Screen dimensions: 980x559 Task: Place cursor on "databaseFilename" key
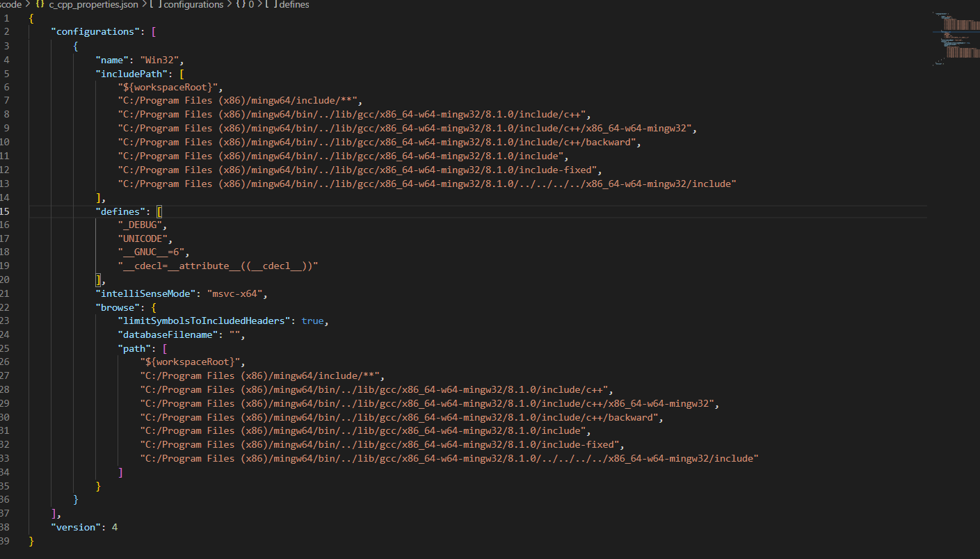168,334
